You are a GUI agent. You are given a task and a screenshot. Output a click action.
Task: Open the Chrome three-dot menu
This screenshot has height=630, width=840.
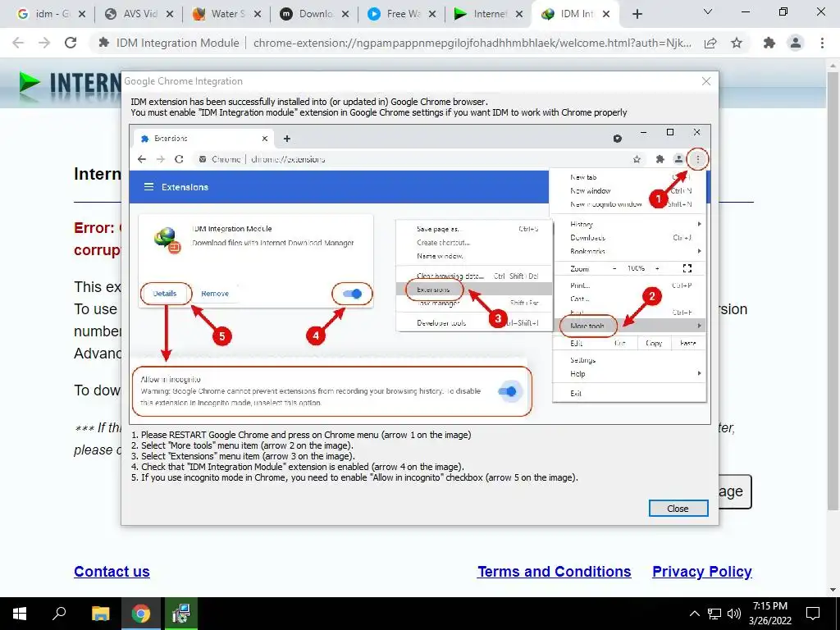pos(822,43)
